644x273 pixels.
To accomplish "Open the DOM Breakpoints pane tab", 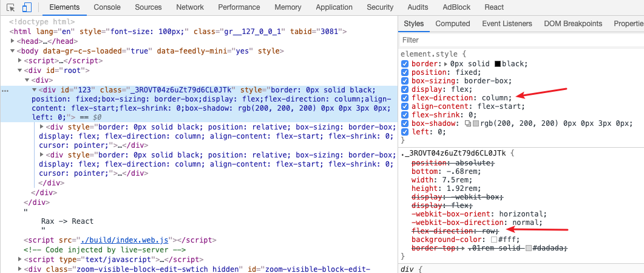I will (x=573, y=24).
